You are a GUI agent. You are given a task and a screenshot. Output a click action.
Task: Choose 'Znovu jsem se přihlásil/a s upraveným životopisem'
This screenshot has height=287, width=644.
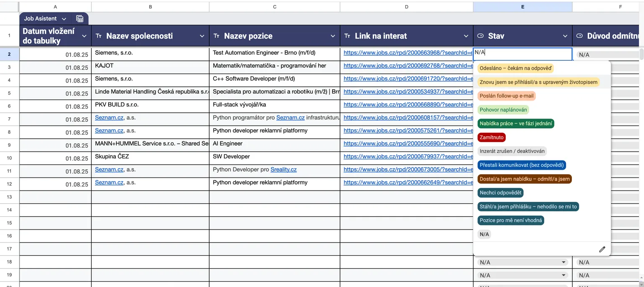pos(538,82)
